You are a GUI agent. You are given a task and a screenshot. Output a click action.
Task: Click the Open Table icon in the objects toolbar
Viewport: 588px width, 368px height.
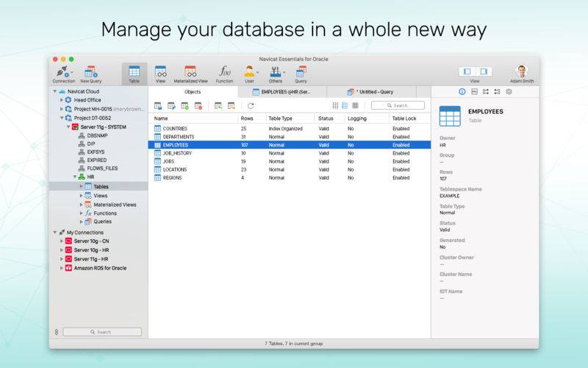(158, 106)
